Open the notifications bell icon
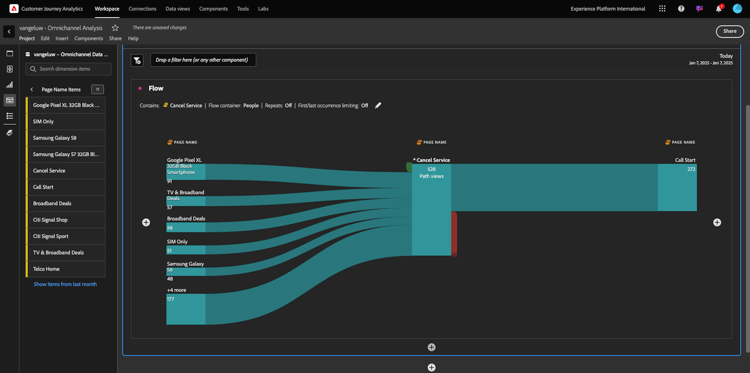The height and width of the screenshot is (373, 750). point(718,9)
